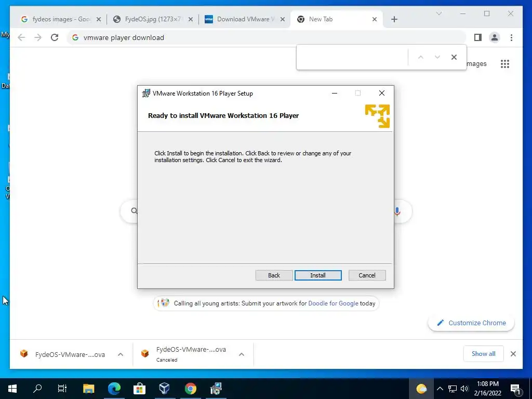Screen dimensions: 532x399
Task: Open volume control tray icon
Action: click(464, 389)
